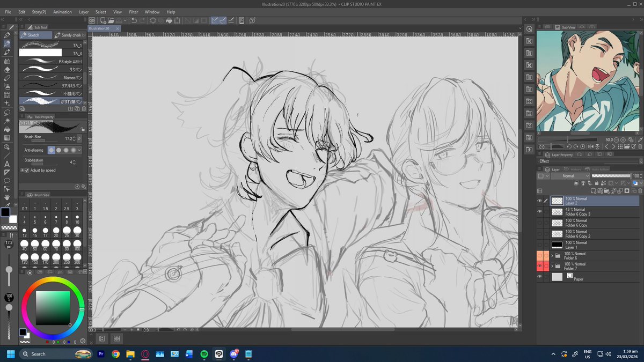Show the Folder 6 Copy layer

click(x=540, y=223)
